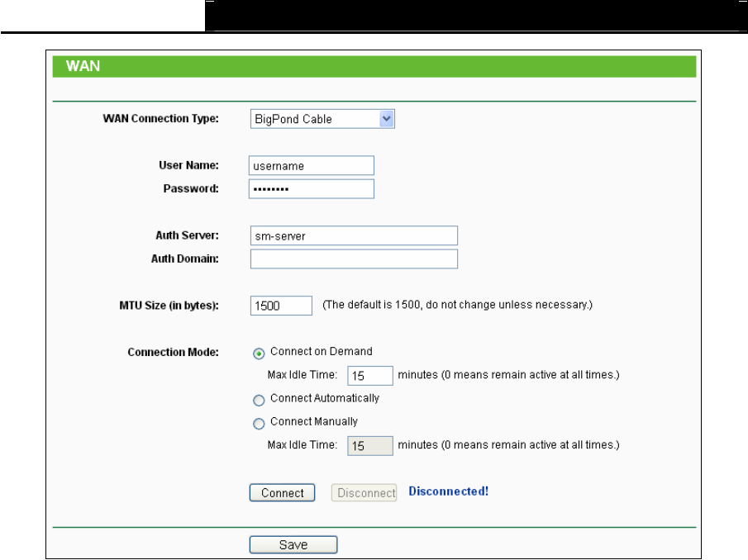Image resolution: width=748 pixels, height=560 pixels.
Task: Click the 'Auth Domain:' label
Action: click(184, 259)
